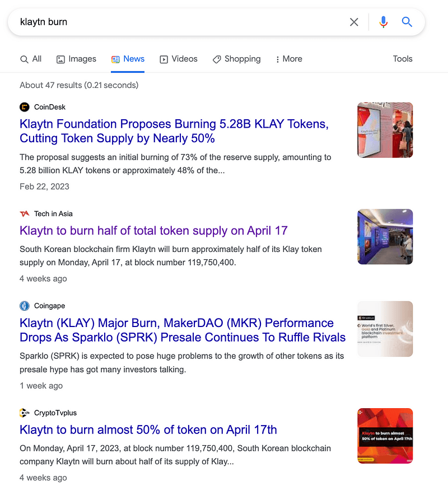Expand the More menu

coord(289,59)
